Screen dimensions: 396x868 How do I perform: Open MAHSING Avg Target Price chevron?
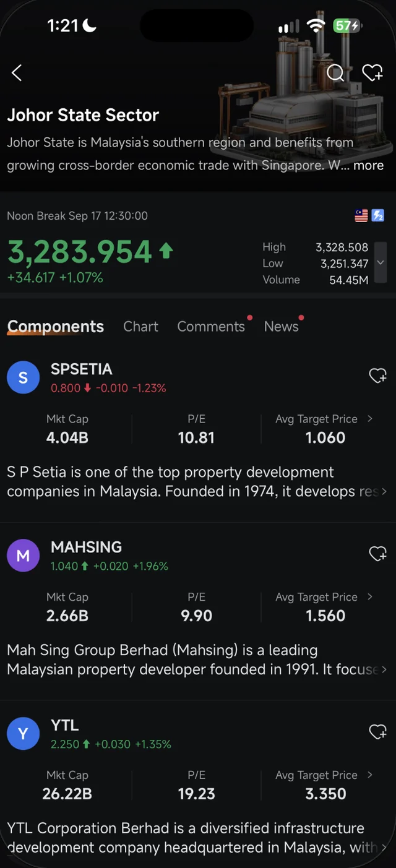coord(370,597)
